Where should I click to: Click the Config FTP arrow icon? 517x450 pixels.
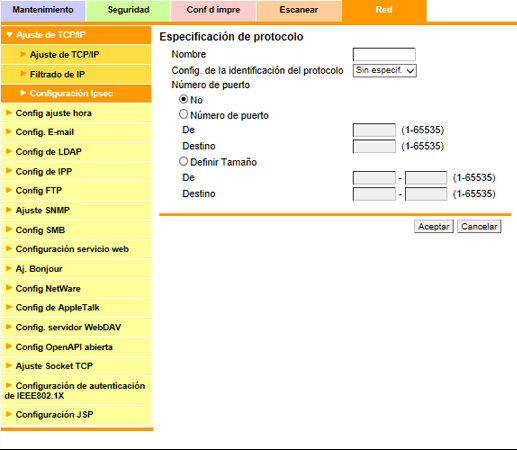point(9,190)
